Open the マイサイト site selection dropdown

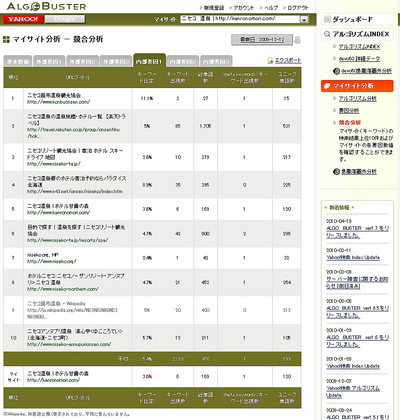coord(244,19)
